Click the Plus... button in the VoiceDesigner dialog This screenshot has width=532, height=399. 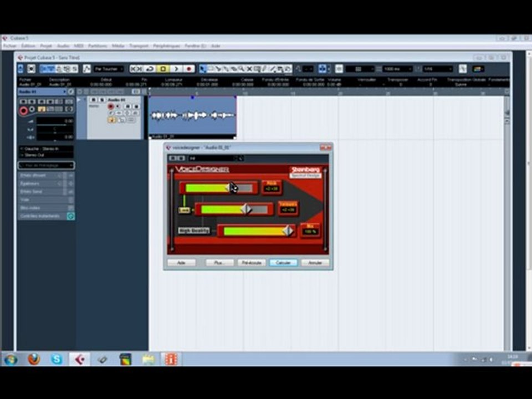[x=219, y=263]
